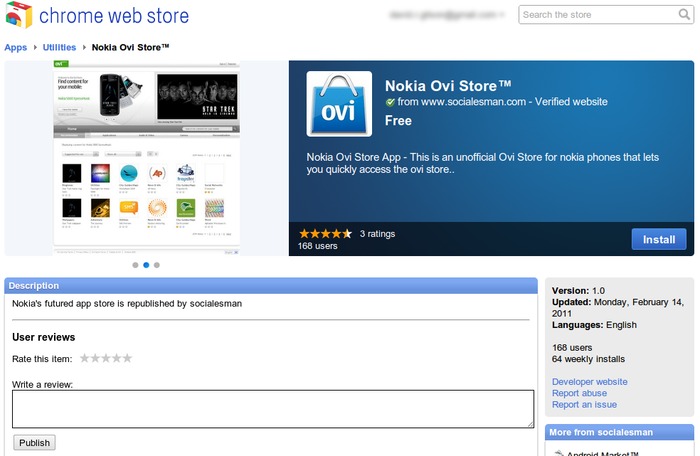Viewport: 700px width, 456px height.
Task: Go to Apps in breadcrumb
Action: [16, 47]
